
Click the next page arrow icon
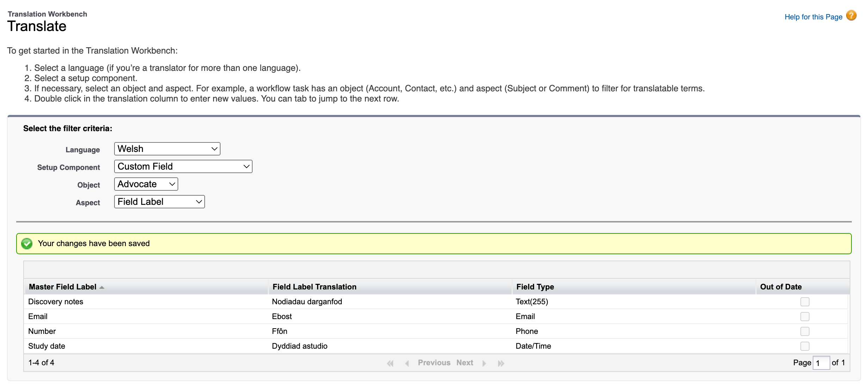485,363
